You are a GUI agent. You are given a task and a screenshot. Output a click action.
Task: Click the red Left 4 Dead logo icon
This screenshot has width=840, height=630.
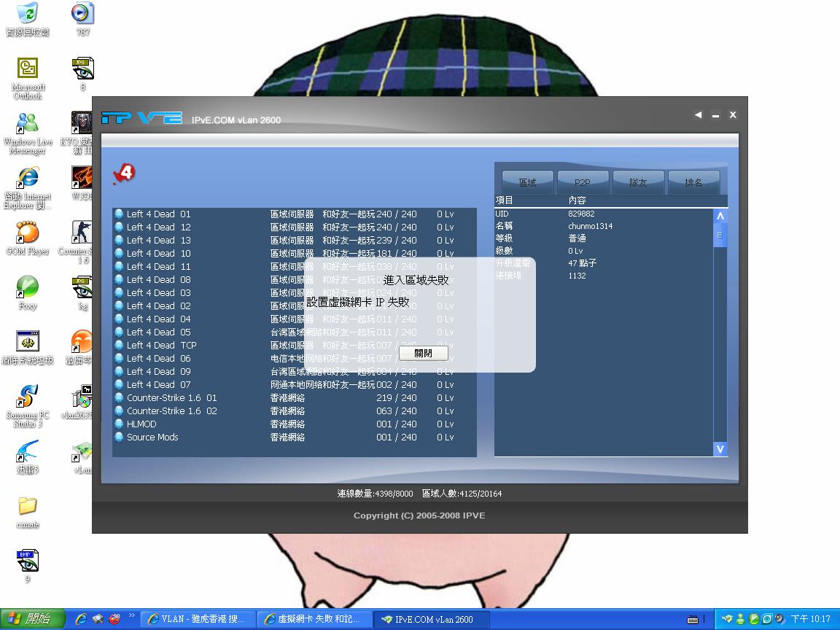tap(125, 174)
